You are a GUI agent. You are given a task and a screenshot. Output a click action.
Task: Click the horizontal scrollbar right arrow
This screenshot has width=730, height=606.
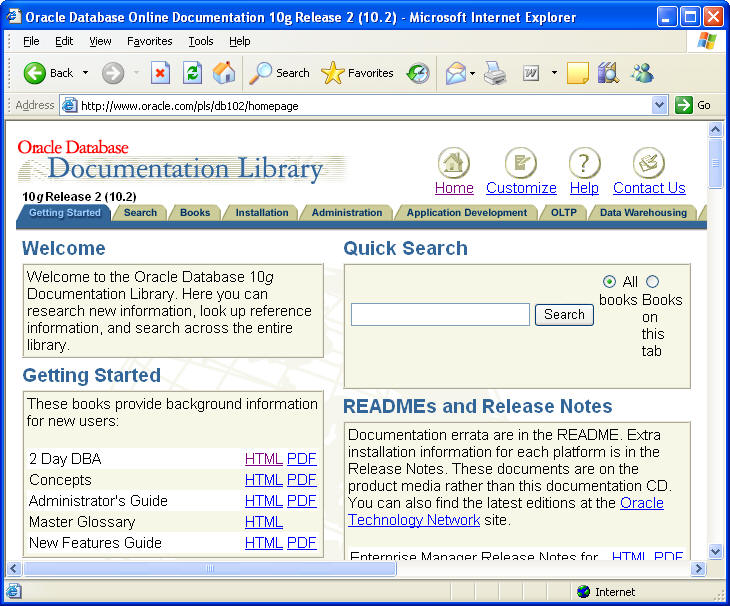point(698,568)
